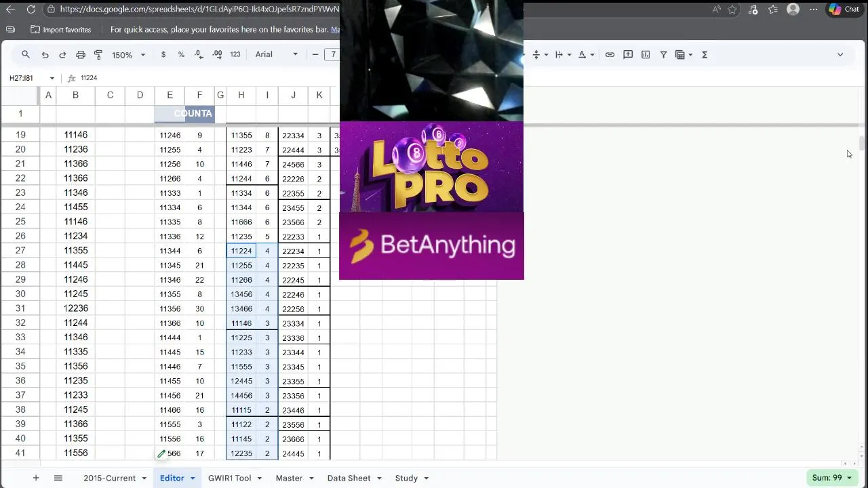Collapse the toolbar menus chevron

point(840,54)
